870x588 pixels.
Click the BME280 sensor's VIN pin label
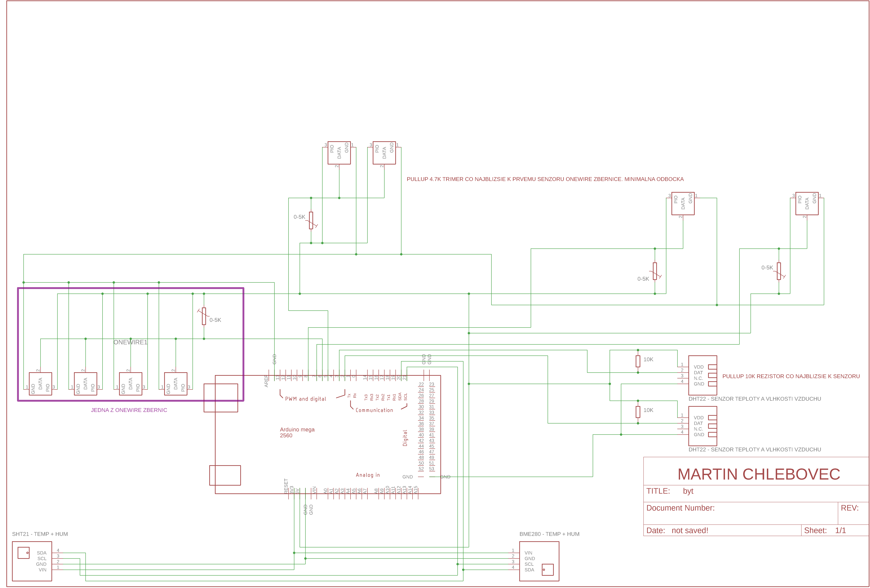pyautogui.click(x=528, y=553)
